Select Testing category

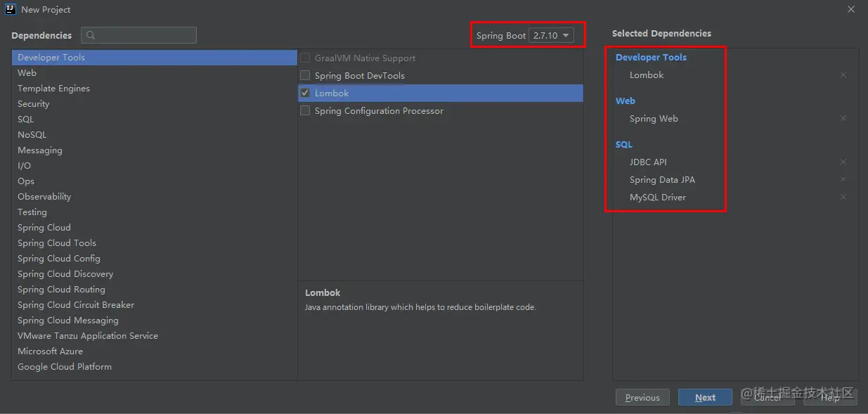(x=155, y=212)
